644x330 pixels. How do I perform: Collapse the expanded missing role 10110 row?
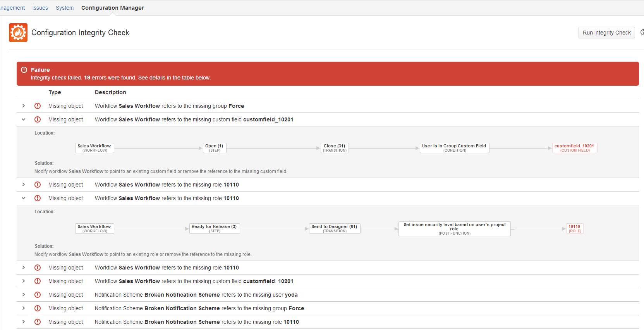(x=24, y=198)
